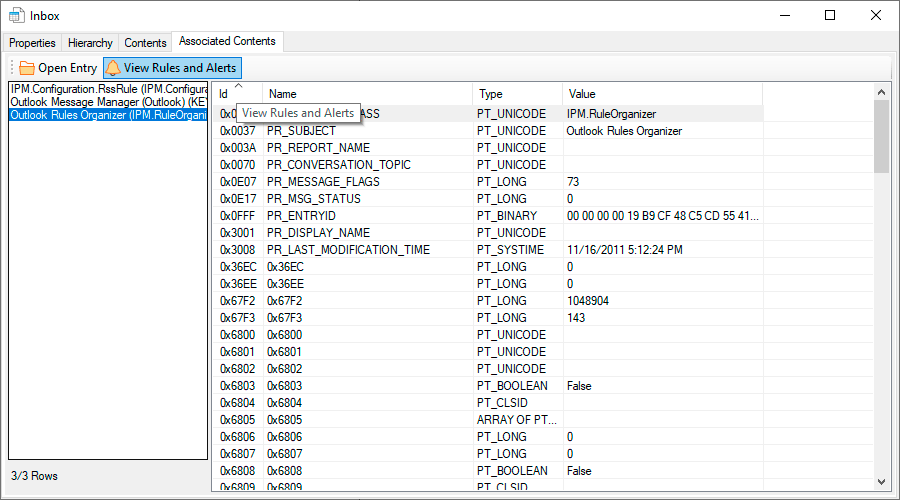Click the IPM.RuleOrganizer value cell
The width and height of the screenshot is (900, 500).
[x=611, y=114]
